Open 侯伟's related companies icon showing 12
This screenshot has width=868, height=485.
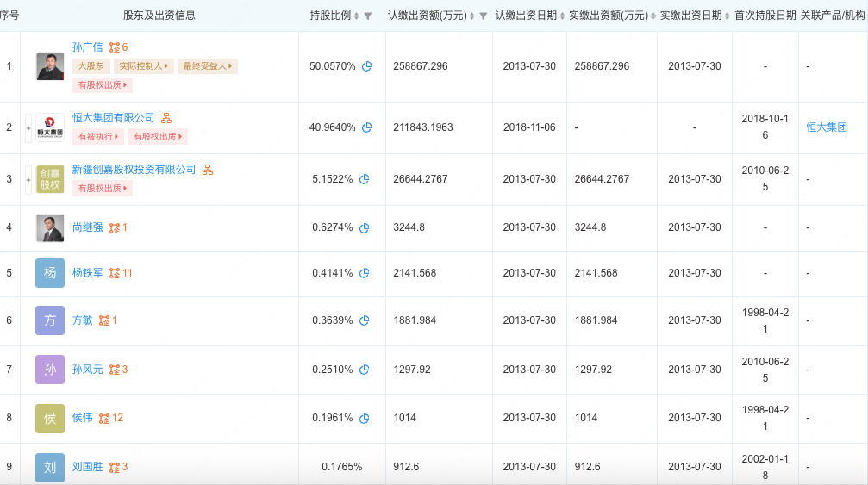(110, 418)
